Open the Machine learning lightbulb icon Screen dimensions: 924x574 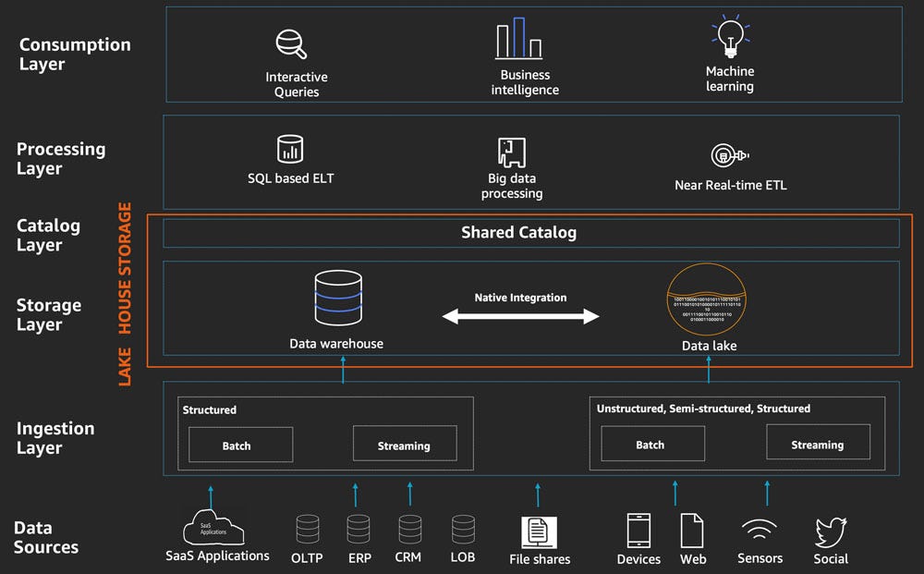(x=729, y=37)
